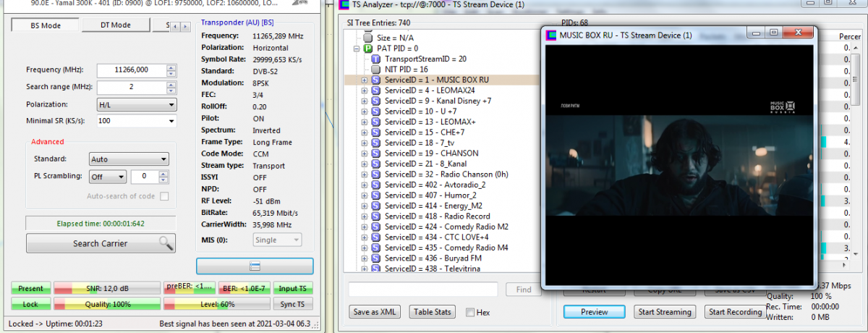The height and width of the screenshot is (333, 868).
Task: Click service icon for Radio Record
Action: pyautogui.click(x=375, y=216)
